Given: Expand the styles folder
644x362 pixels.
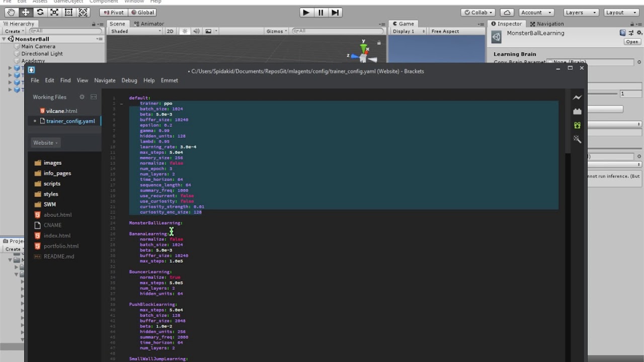Looking at the screenshot, I should pyautogui.click(x=50, y=194).
